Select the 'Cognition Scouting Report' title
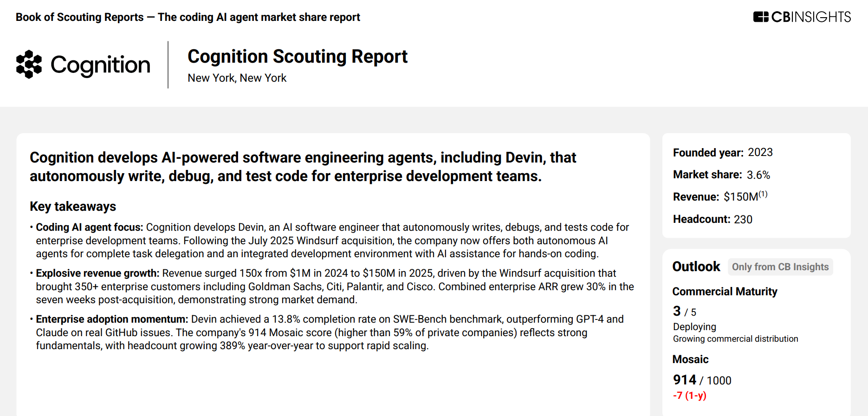The width and height of the screenshot is (868, 416). coord(298,57)
